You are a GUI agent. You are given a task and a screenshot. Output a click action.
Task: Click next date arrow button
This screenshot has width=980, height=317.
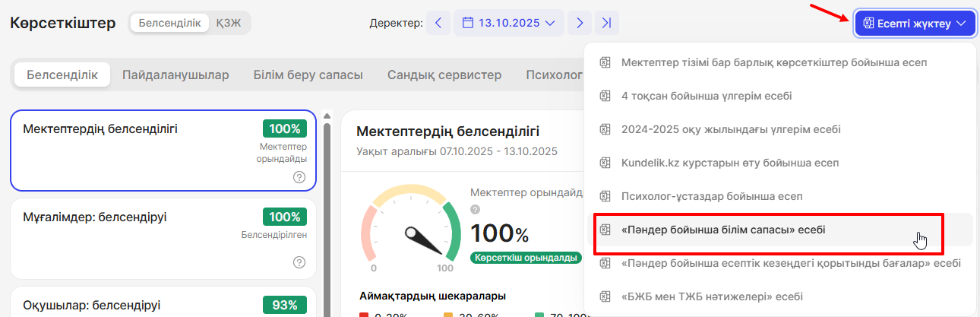pos(580,23)
